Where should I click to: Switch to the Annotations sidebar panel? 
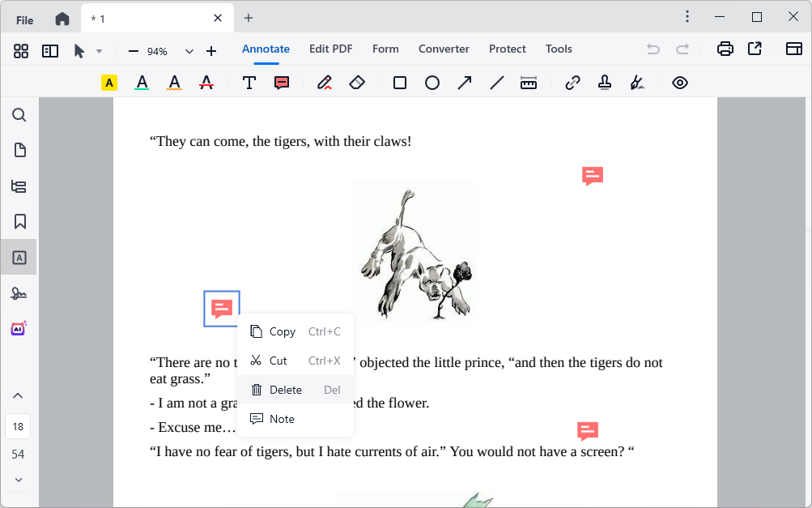tap(18, 257)
